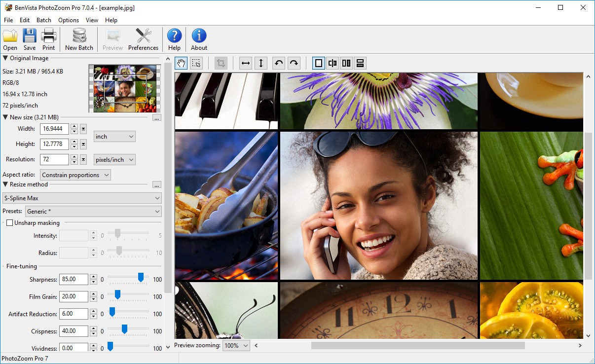Viewport: 595px width, 364px height.
Task: Click the Width input field
Action: 54,129
